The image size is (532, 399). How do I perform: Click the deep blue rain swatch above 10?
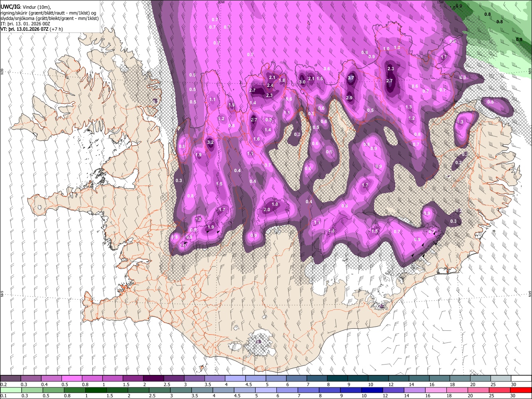pos(372,390)
